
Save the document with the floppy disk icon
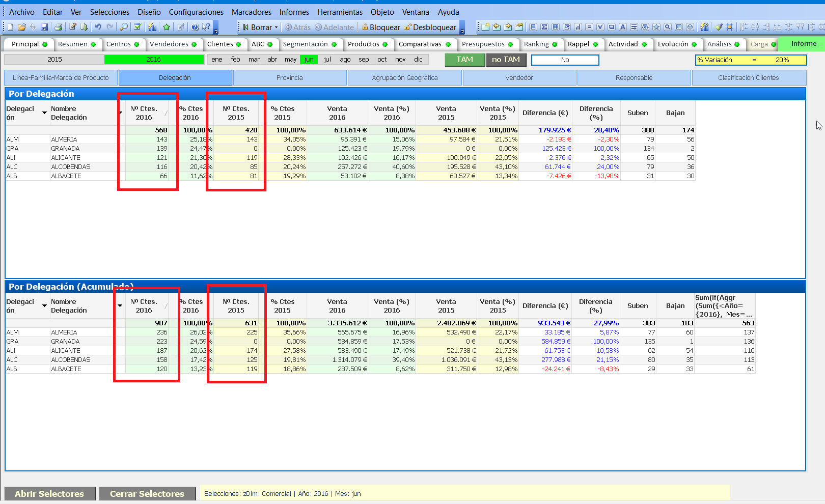click(x=44, y=27)
